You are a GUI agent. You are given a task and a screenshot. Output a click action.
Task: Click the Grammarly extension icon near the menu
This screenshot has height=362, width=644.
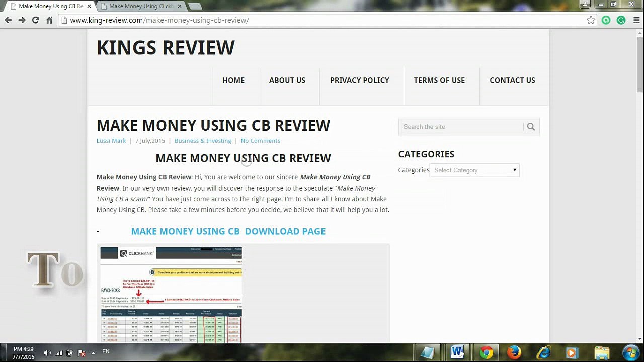point(621,20)
